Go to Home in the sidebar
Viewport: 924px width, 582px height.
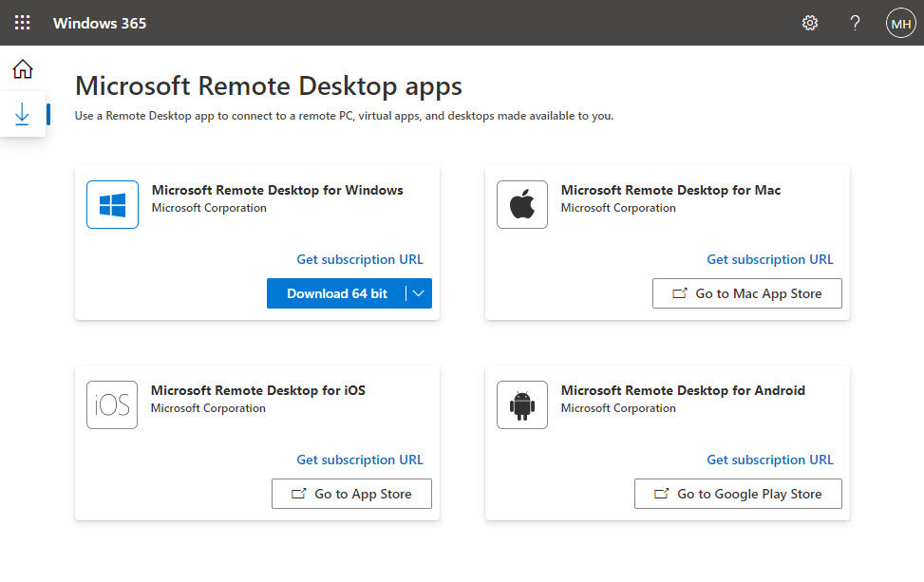22,69
